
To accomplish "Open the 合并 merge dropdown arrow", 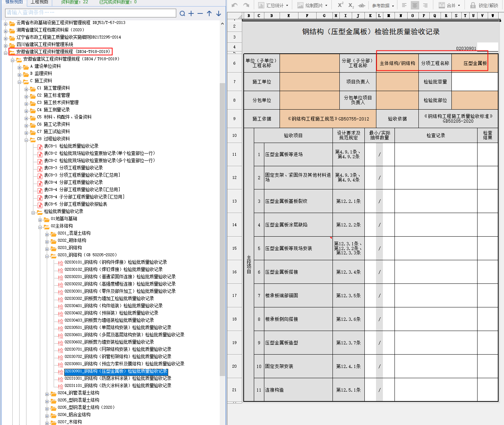I will 459,5.
